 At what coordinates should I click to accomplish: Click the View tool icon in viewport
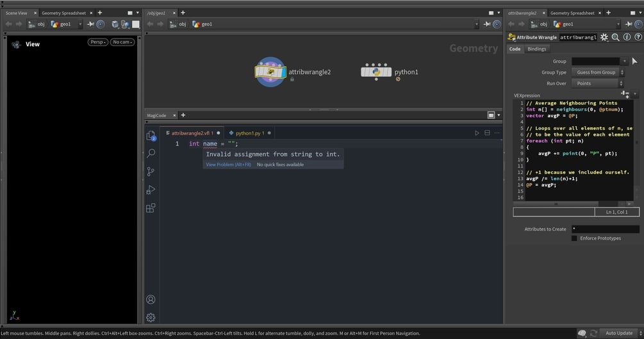(17, 44)
